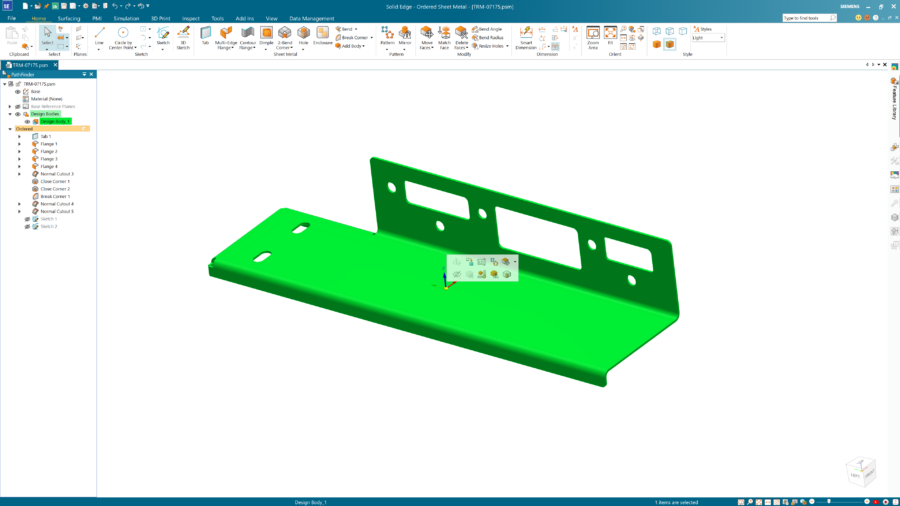Select the 2-Bend Corner tool
This screenshot has width=900, height=506.
pyautogui.click(x=285, y=37)
